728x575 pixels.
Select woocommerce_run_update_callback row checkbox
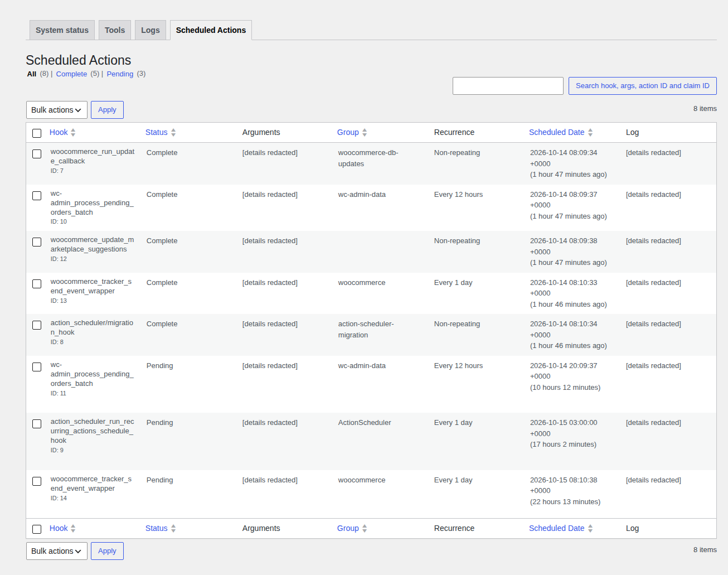pos(37,154)
